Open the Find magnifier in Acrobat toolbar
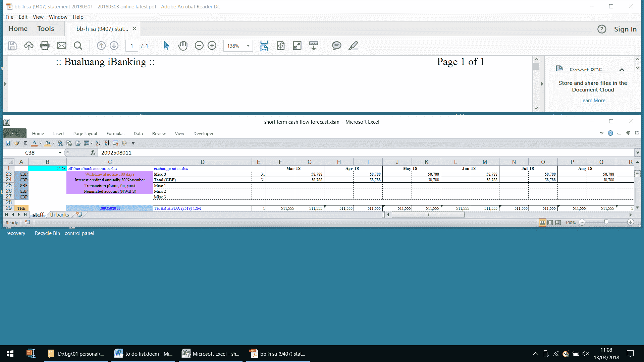The image size is (644, 362). pos(78,46)
